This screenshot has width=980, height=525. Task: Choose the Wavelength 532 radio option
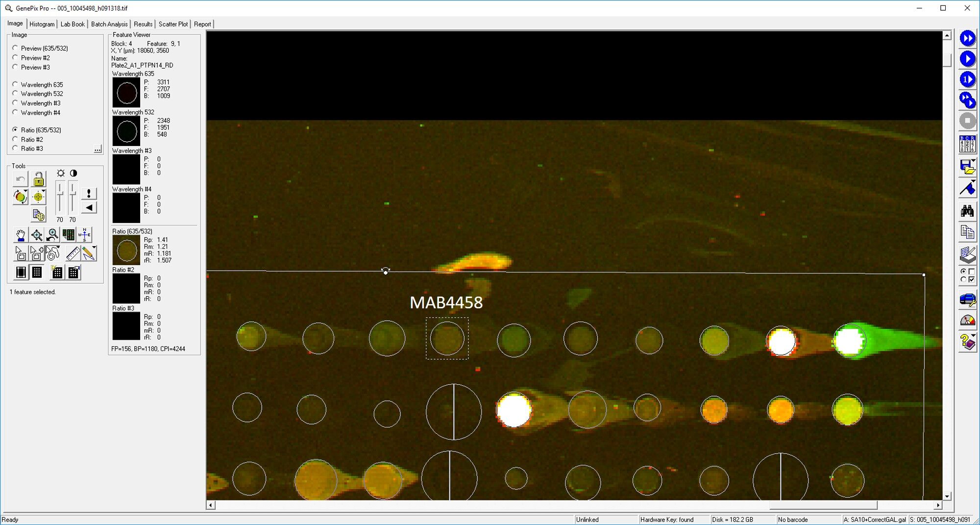coord(15,94)
